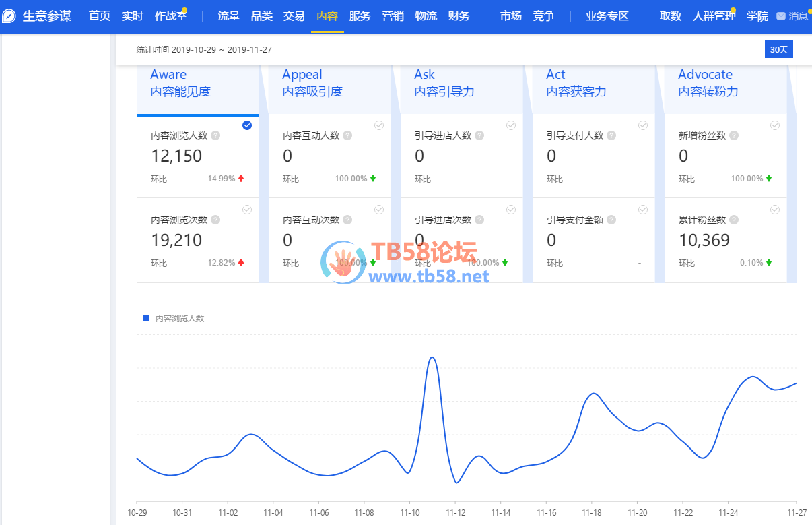812x525 pixels.
Task: Click help icon next to 引导支付人数
Action: click(611, 135)
